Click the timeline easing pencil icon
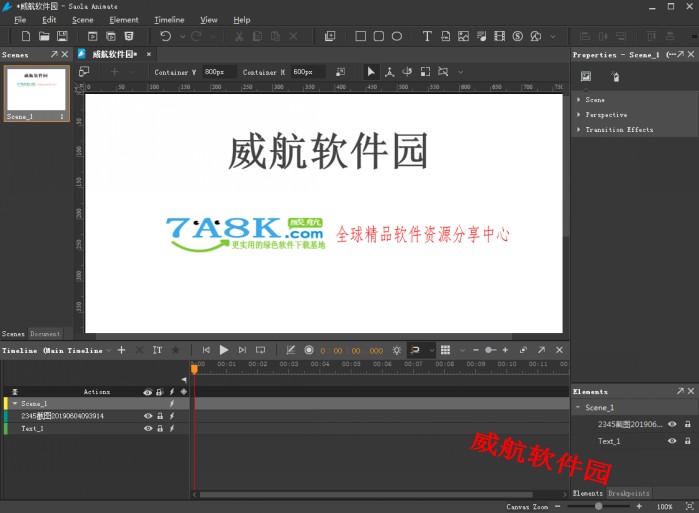 coord(291,350)
